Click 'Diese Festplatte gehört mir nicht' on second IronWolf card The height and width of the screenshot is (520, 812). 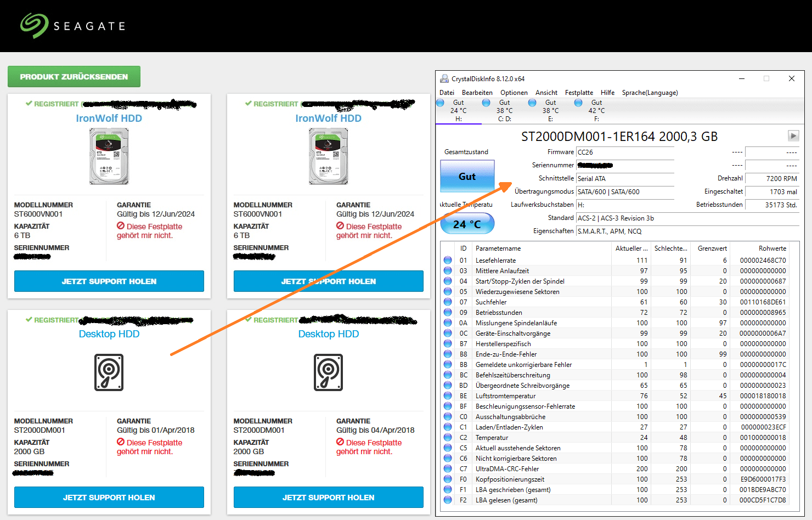click(369, 231)
